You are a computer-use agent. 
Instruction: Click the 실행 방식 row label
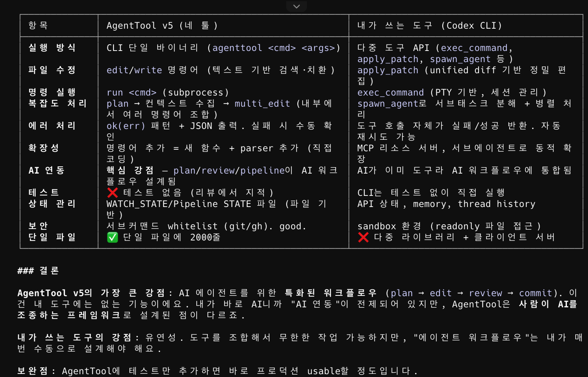(52, 48)
